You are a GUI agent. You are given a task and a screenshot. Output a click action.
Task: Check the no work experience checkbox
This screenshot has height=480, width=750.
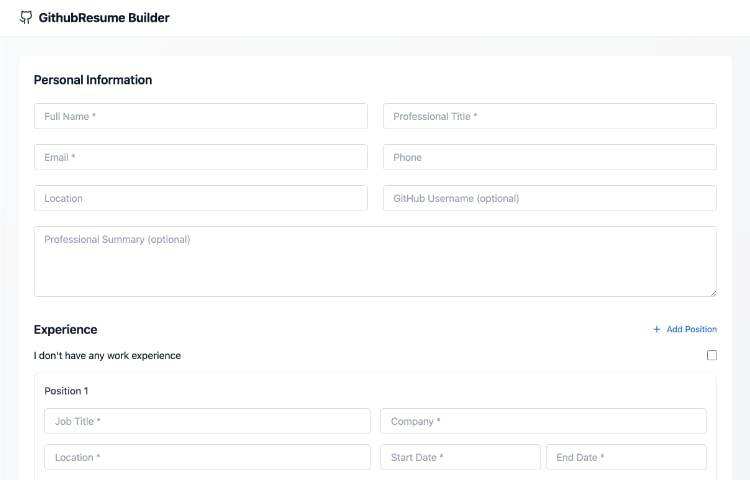[x=712, y=355]
